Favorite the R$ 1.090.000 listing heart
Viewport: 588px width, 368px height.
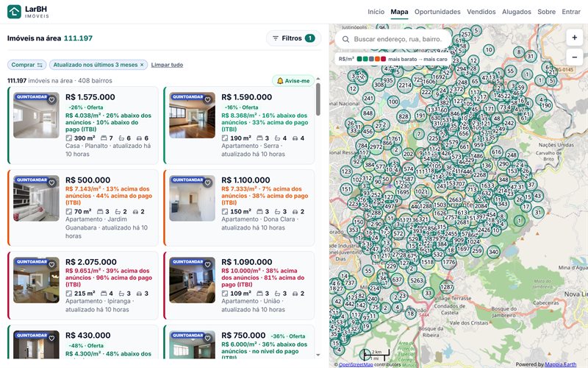[x=208, y=265]
